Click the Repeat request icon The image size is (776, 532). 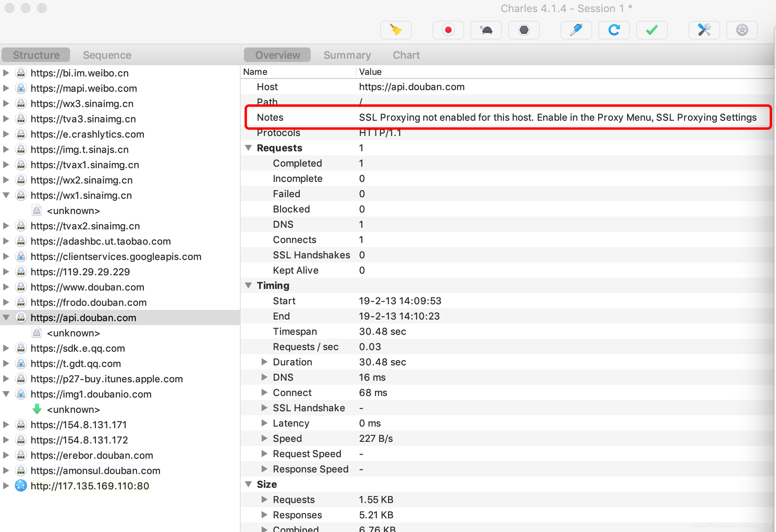[x=614, y=30]
